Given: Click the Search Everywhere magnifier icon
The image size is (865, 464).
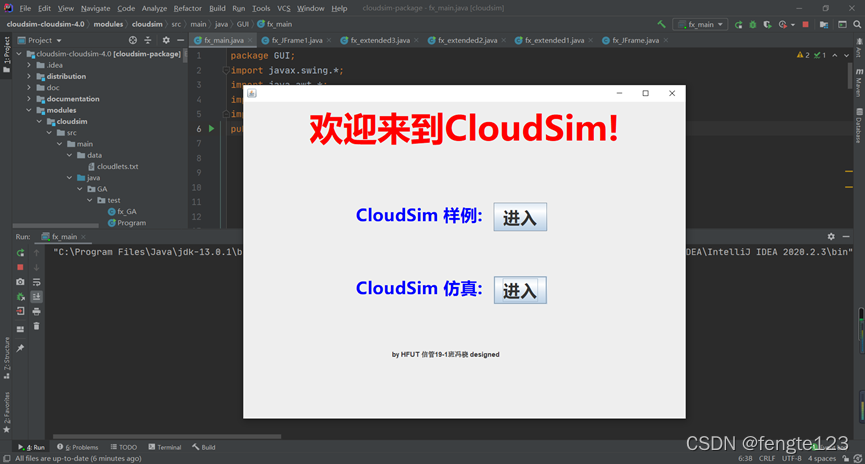Looking at the screenshot, I should [x=857, y=24].
